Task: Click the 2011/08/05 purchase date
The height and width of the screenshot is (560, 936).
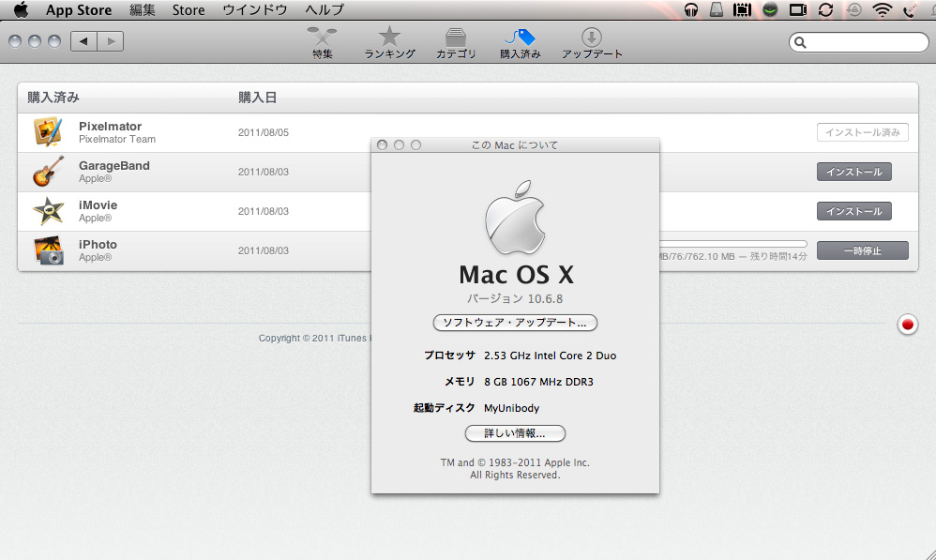Action: click(x=264, y=132)
